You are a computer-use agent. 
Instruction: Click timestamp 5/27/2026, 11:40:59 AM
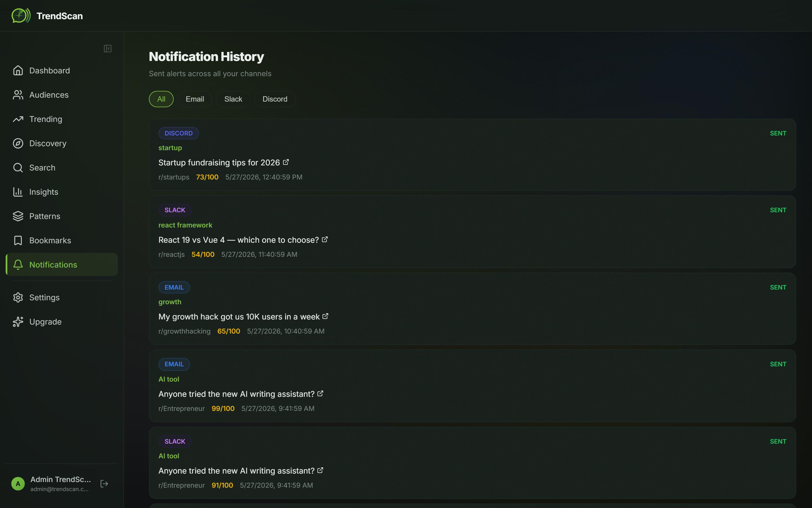[259, 254]
